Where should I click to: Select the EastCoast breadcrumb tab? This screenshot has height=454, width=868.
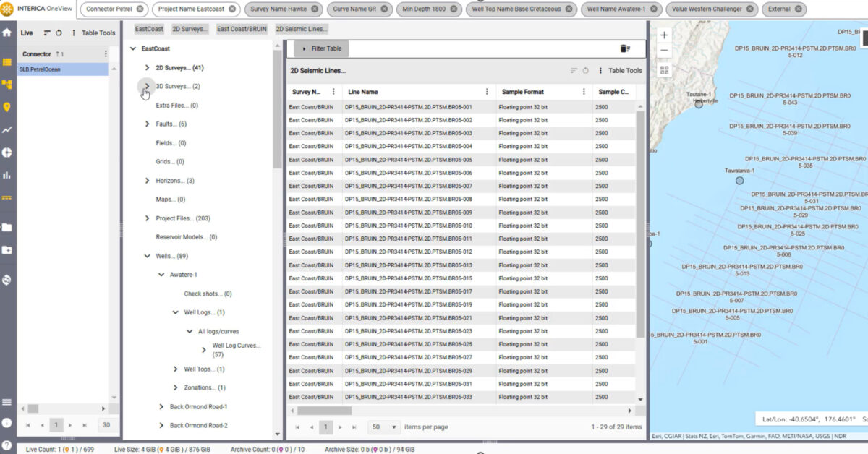(x=149, y=29)
